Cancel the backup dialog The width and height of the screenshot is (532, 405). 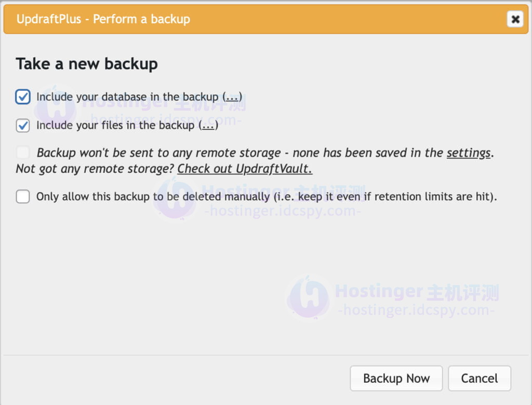coord(479,379)
